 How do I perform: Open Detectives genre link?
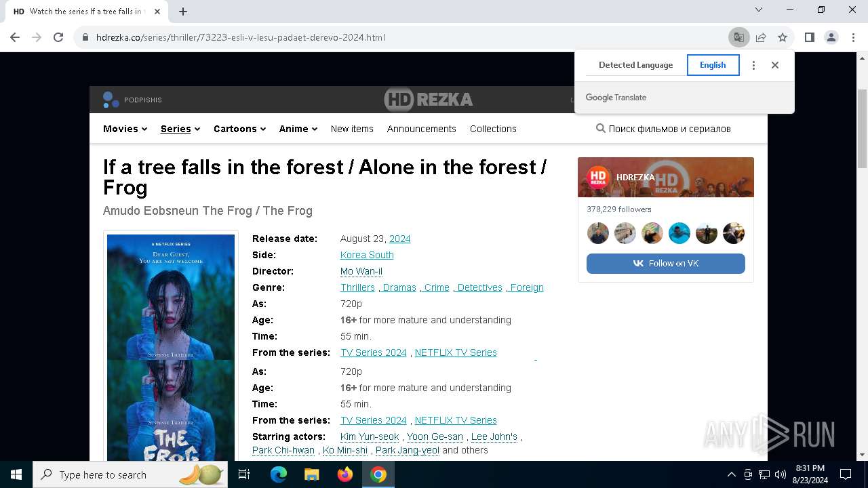pyautogui.click(x=479, y=287)
